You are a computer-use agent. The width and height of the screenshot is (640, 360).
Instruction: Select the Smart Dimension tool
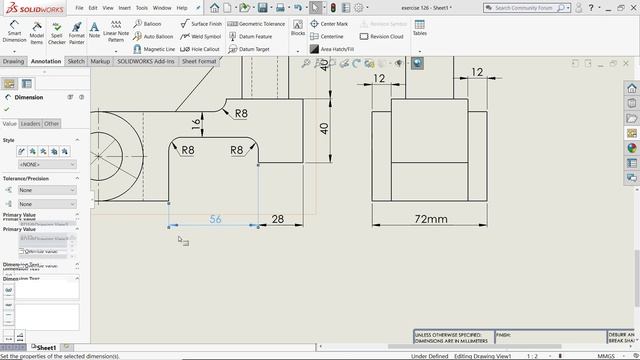[14, 31]
